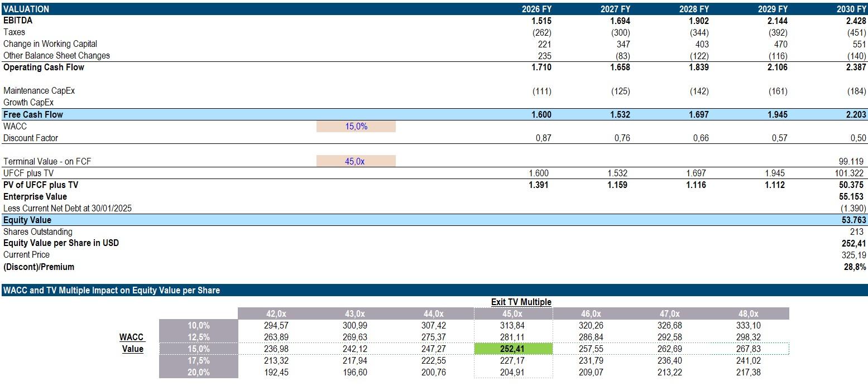This screenshot has height=386, width=868.
Task: Click the VALUATION header banner
Action: click(25, 9)
